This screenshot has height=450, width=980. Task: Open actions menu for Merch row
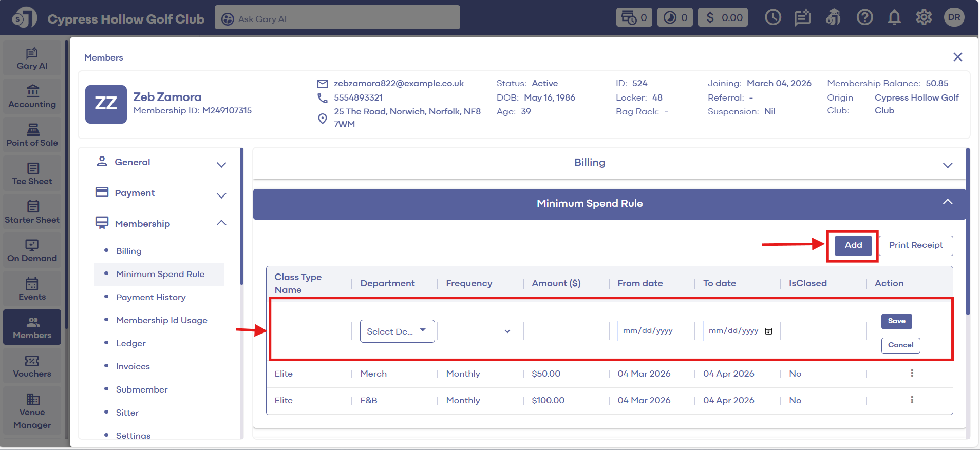coord(912,374)
